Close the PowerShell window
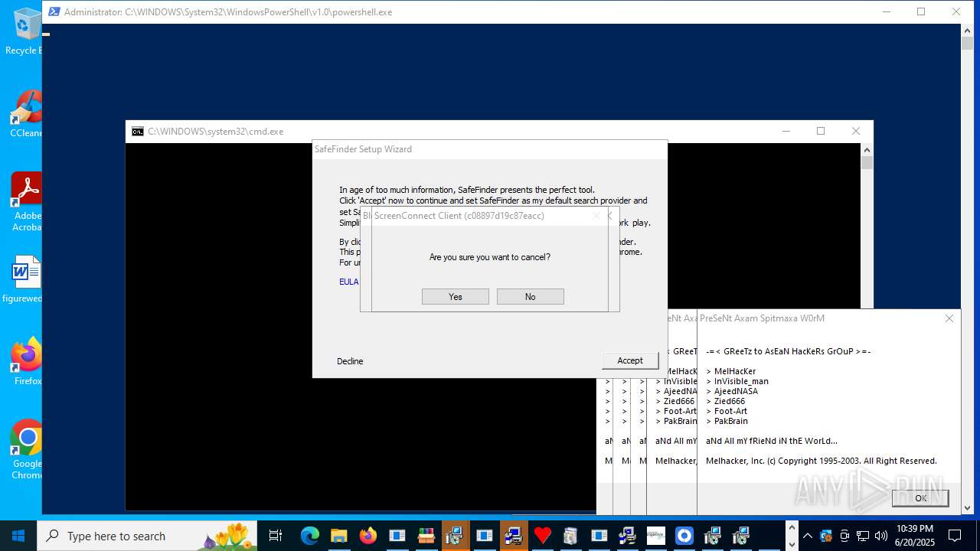 956,11
